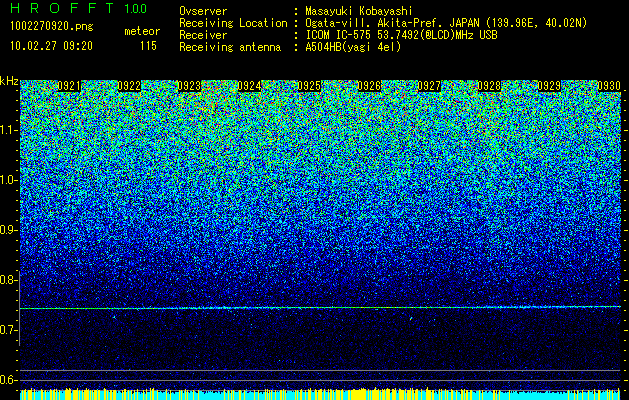Click the 0930 time marker
629x400 pixels.
609,86
